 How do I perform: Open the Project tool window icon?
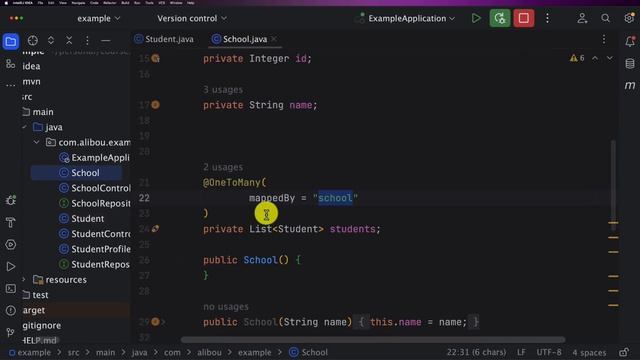[11, 42]
